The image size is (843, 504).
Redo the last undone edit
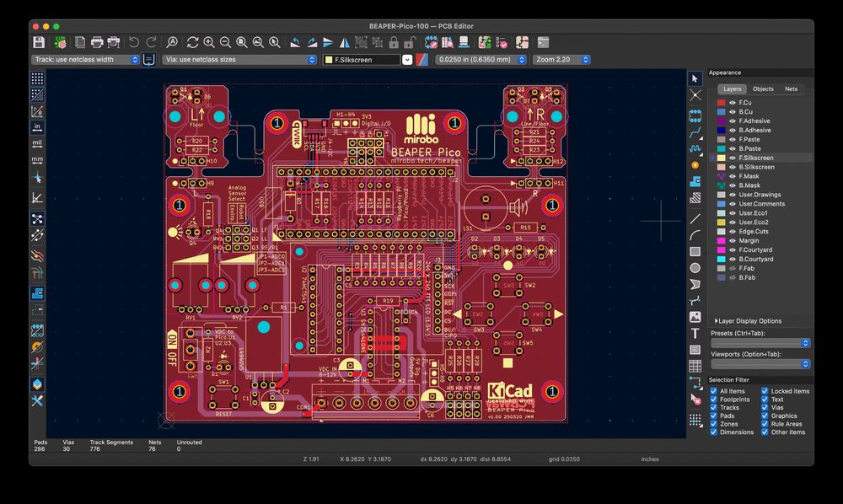coord(151,42)
